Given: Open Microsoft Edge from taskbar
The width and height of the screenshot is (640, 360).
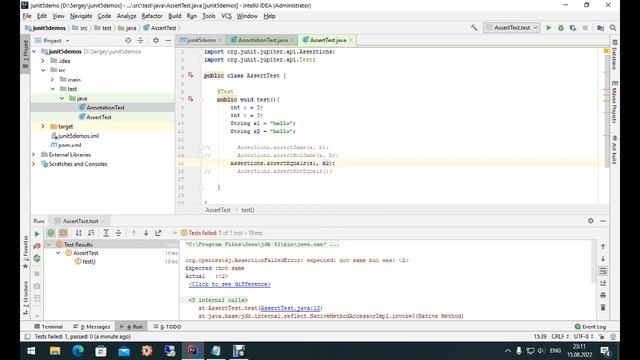Looking at the screenshot, I should point(78,351).
